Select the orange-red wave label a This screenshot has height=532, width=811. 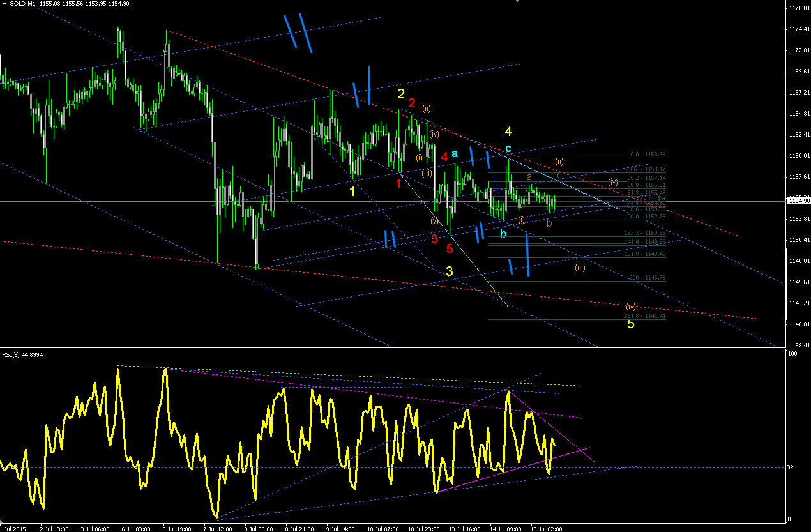pyautogui.click(x=529, y=176)
